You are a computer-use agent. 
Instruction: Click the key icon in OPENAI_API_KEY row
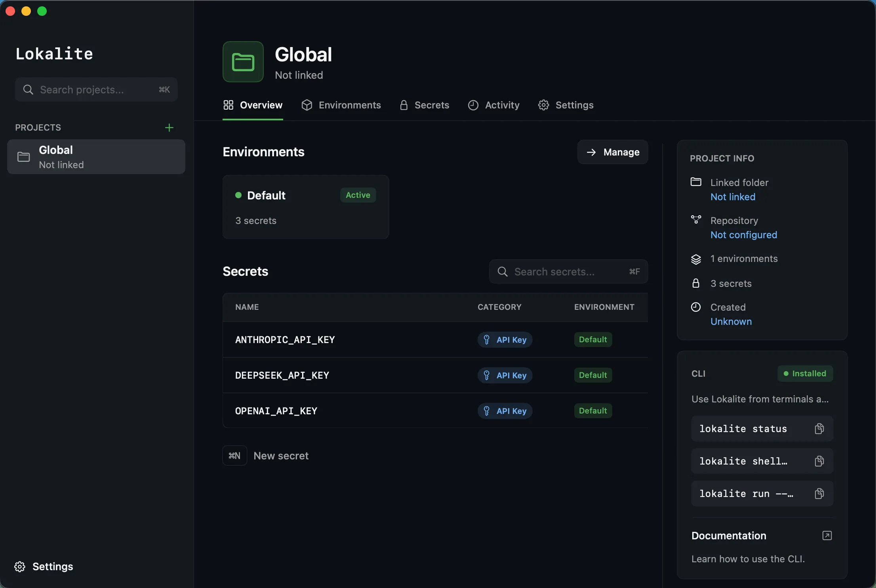coord(487,411)
